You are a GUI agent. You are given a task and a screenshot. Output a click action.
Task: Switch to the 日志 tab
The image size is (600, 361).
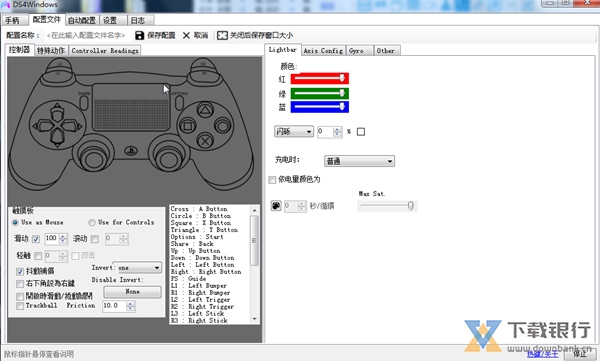(x=141, y=20)
